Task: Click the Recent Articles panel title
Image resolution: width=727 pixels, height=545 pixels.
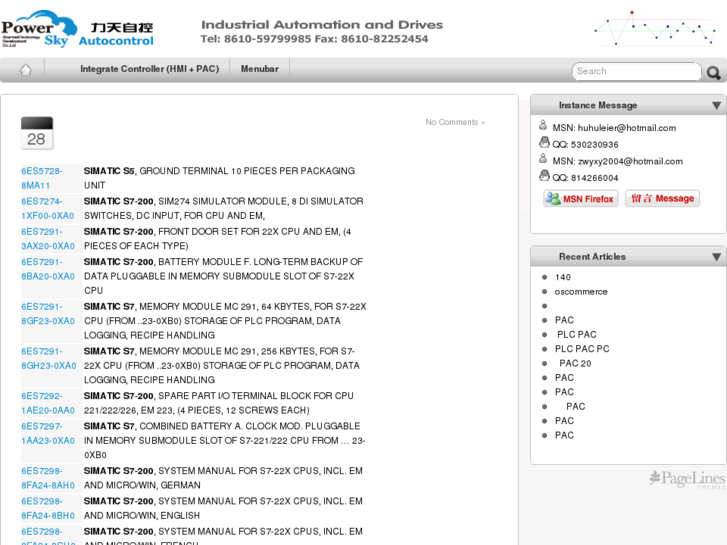Action: click(x=592, y=256)
